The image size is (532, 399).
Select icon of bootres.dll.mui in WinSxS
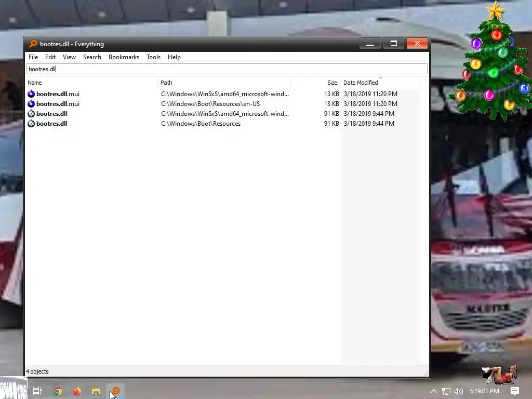31,94
